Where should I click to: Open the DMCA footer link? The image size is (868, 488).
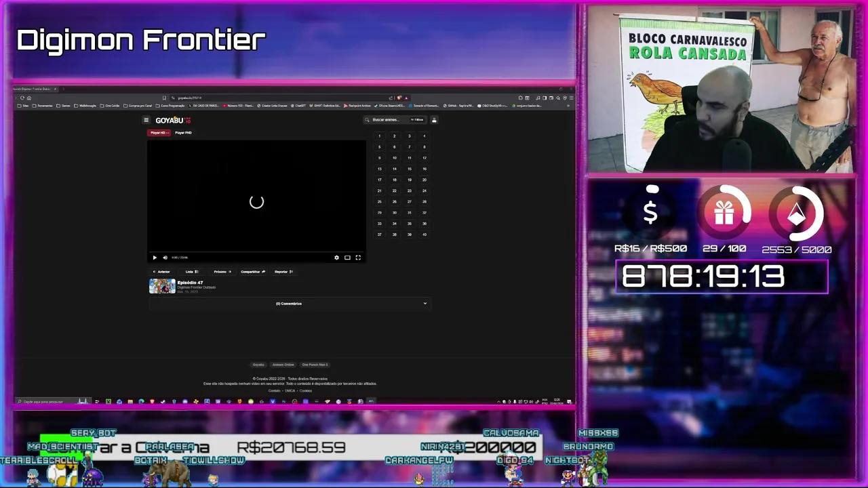pos(290,390)
